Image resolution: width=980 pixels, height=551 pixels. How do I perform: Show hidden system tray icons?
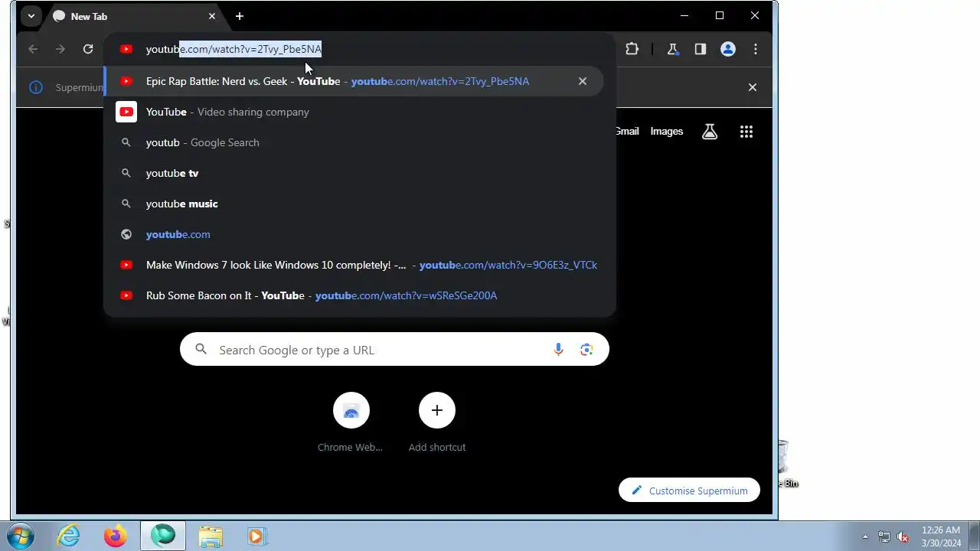[x=865, y=536]
